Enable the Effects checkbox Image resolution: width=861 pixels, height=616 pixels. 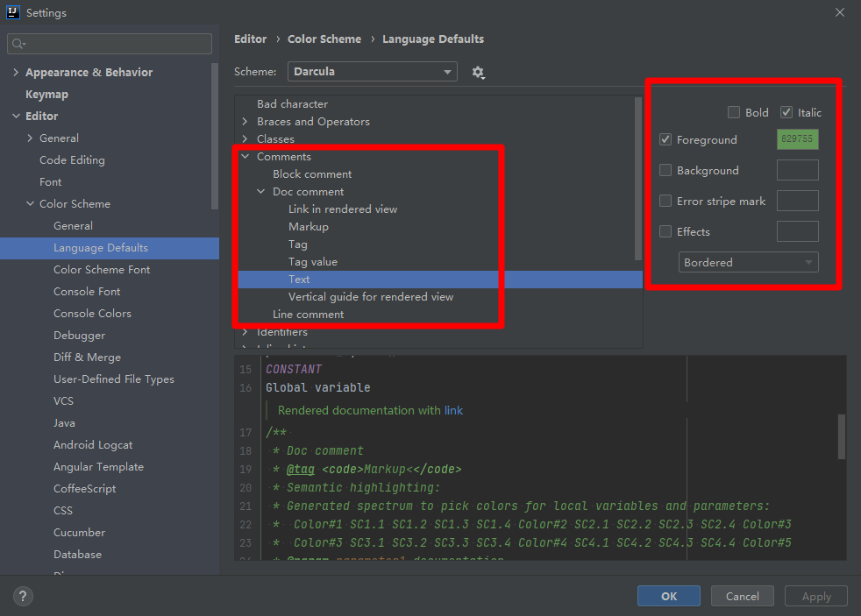(x=665, y=231)
